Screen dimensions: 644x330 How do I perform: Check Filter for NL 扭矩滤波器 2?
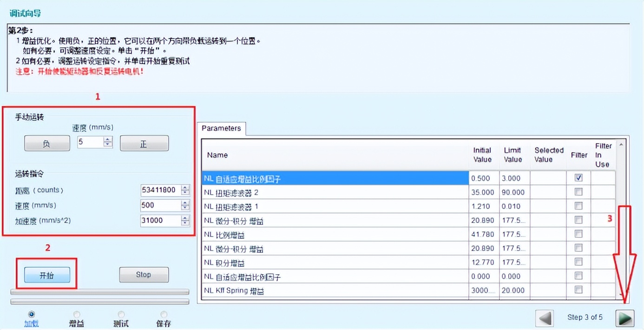[x=578, y=191]
